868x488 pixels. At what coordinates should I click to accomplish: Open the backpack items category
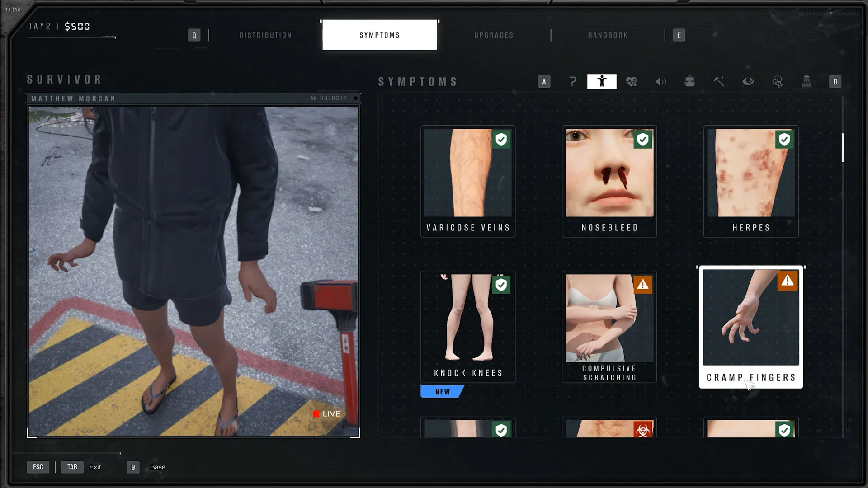689,82
